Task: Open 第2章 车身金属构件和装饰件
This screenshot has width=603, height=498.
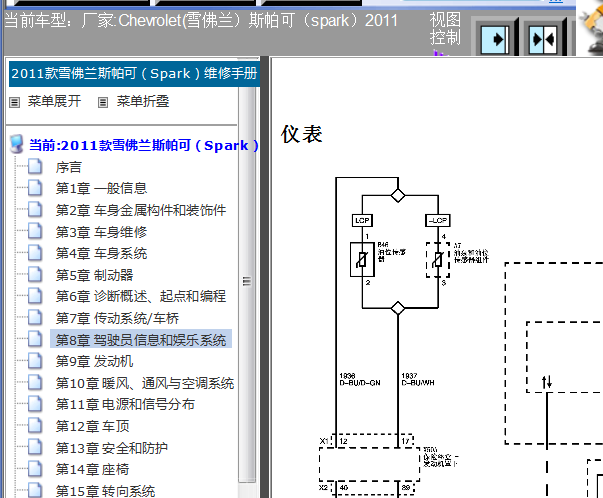Action: [x=141, y=210]
